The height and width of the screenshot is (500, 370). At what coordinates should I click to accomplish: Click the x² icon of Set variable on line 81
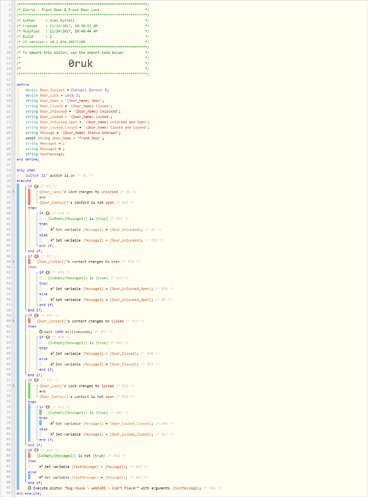tap(52, 435)
